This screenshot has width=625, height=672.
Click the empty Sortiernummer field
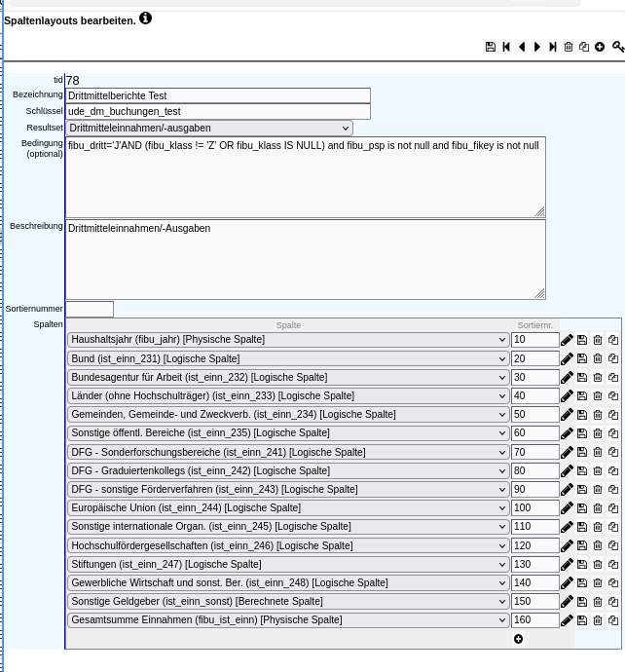tap(90, 309)
